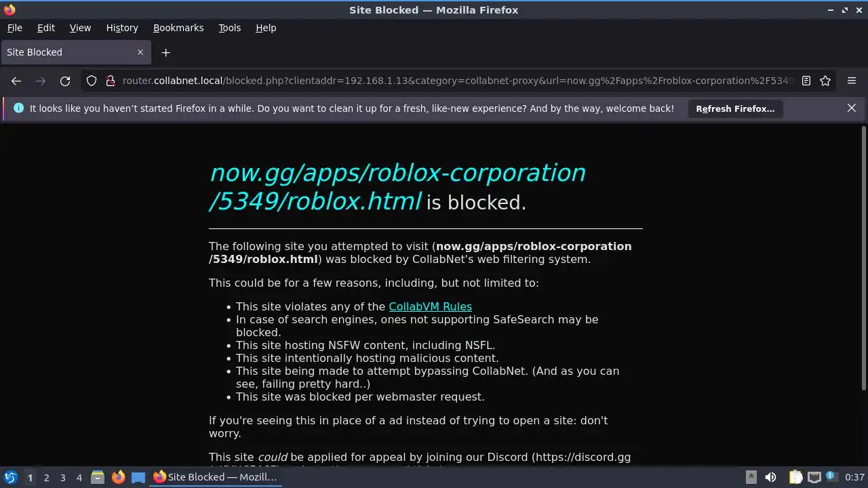Open the removable media tray icon
The width and height of the screenshot is (868, 488).
751,477
